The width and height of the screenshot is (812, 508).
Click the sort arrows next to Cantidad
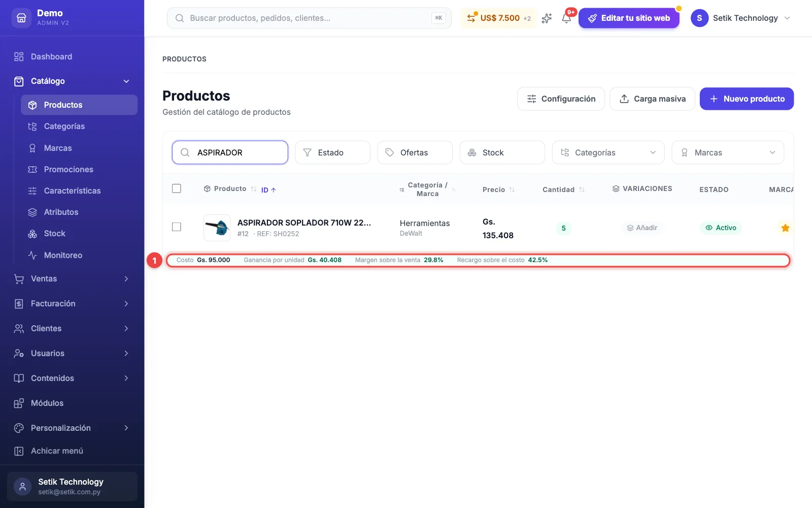(x=582, y=189)
